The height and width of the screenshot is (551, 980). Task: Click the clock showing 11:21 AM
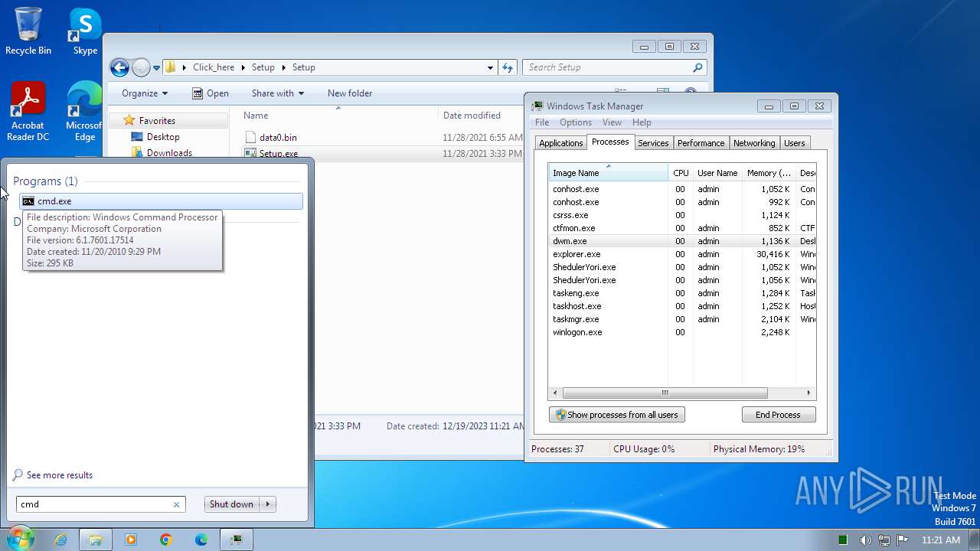click(x=941, y=540)
